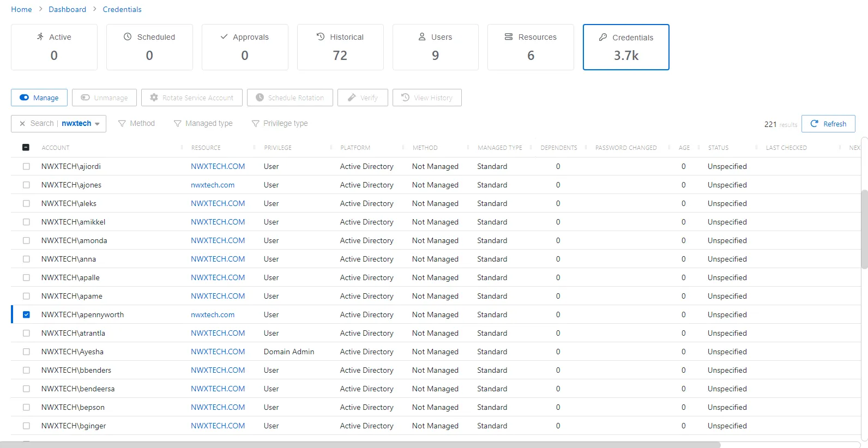Switch to the Approvals tab card
Viewport: 868px width, 448px height.
click(245, 47)
